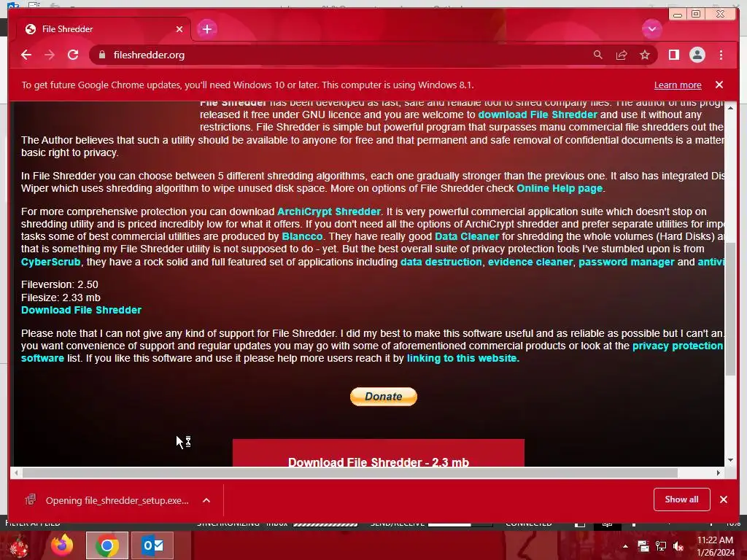This screenshot has width=747, height=560.
Task: Click the vertical scrollbar down arrow
Action: point(730,460)
